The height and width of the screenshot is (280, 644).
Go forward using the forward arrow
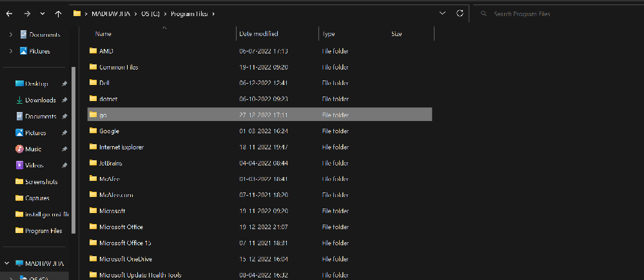[27, 14]
